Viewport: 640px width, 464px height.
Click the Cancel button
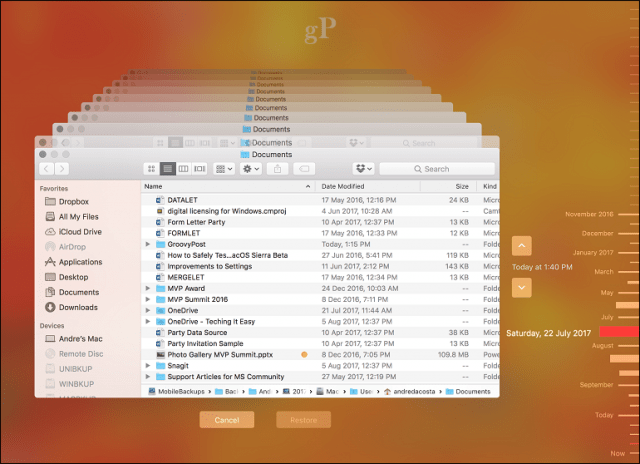[x=227, y=420]
